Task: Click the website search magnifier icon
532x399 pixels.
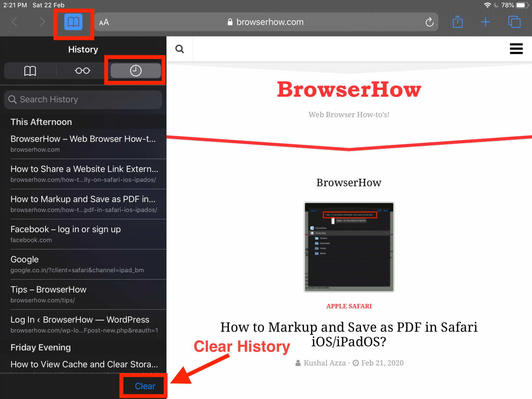Action: 180,49
